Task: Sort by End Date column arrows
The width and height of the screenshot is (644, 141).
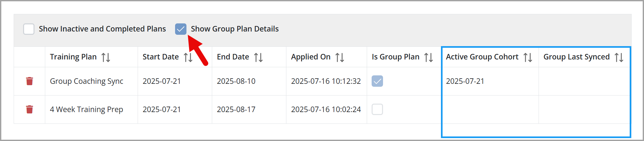Action: point(258,58)
